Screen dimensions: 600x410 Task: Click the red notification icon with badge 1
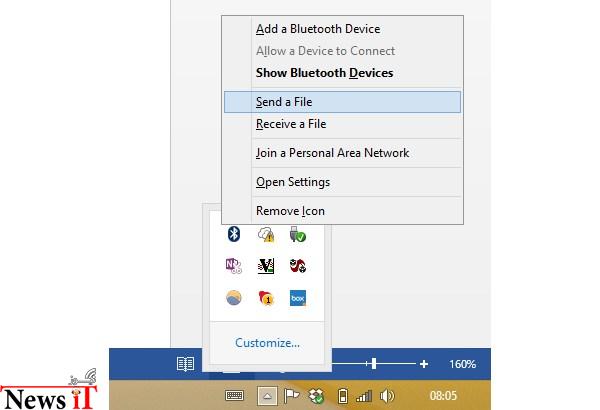(x=266, y=298)
